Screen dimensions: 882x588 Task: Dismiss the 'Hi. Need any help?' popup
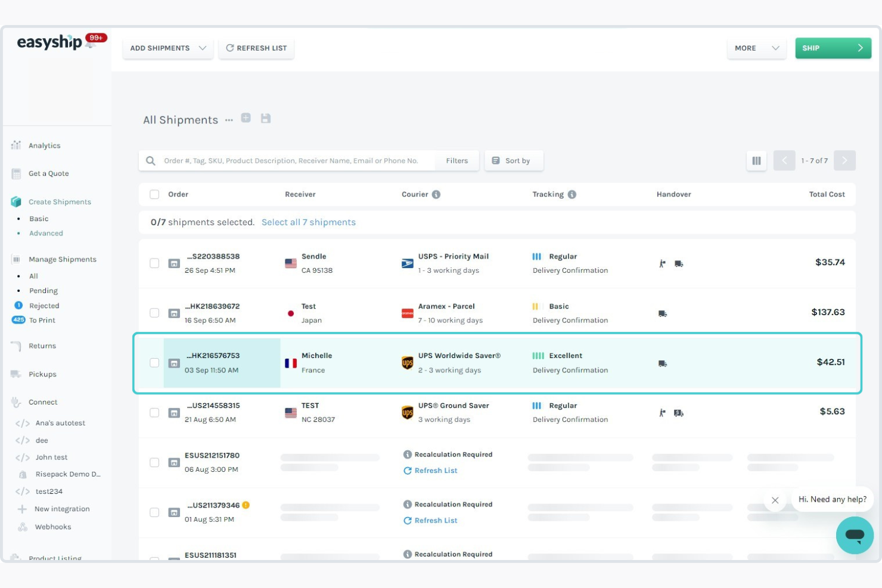click(x=775, y=500)
